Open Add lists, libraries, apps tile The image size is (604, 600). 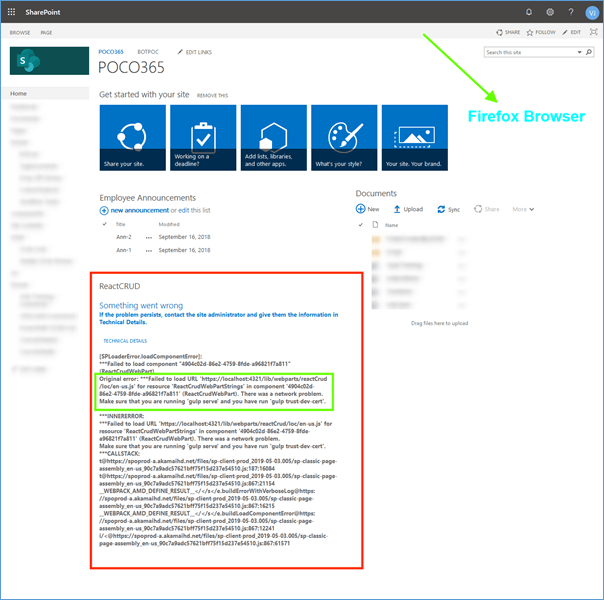273,137
